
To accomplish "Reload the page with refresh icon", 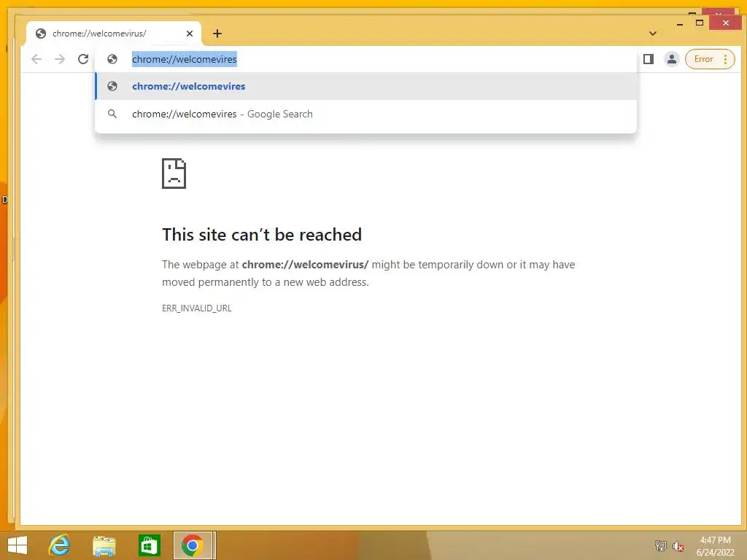I will [x=83, y=59].
